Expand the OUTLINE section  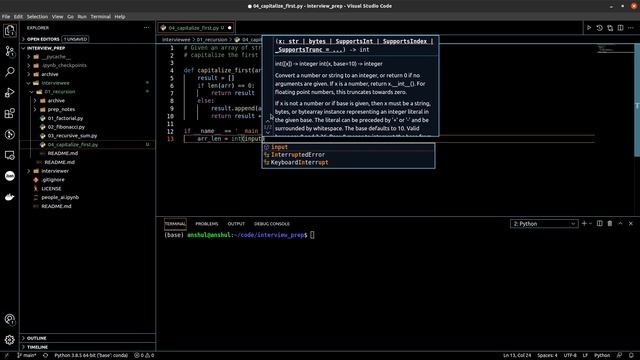(x=37, y=338)
